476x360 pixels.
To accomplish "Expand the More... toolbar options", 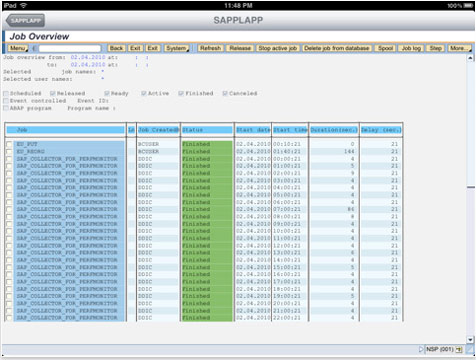I will tap(460, 48).
